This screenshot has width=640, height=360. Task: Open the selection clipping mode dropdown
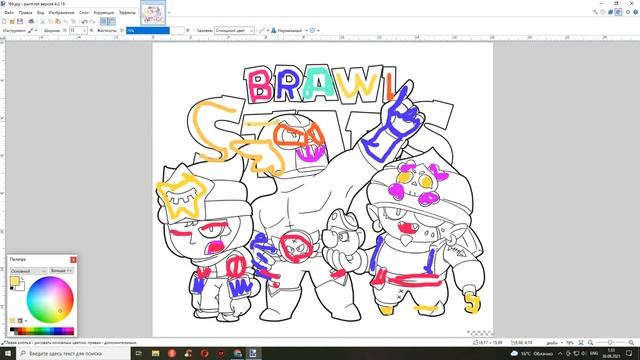pyautogui.click(x=314, y=31)
